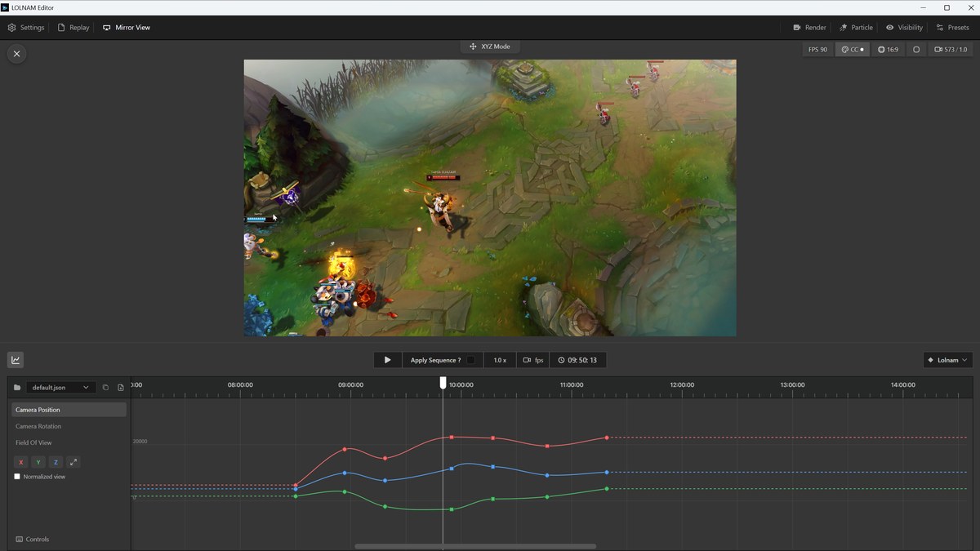Play the camera sequence
This screenshot has height=551, width=980.
coord(388,360)
